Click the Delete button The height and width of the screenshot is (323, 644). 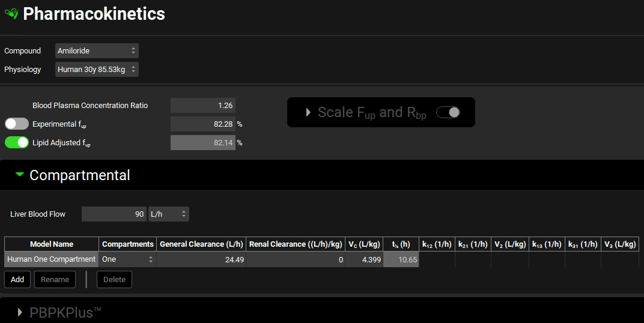click(x=114, y=279)
